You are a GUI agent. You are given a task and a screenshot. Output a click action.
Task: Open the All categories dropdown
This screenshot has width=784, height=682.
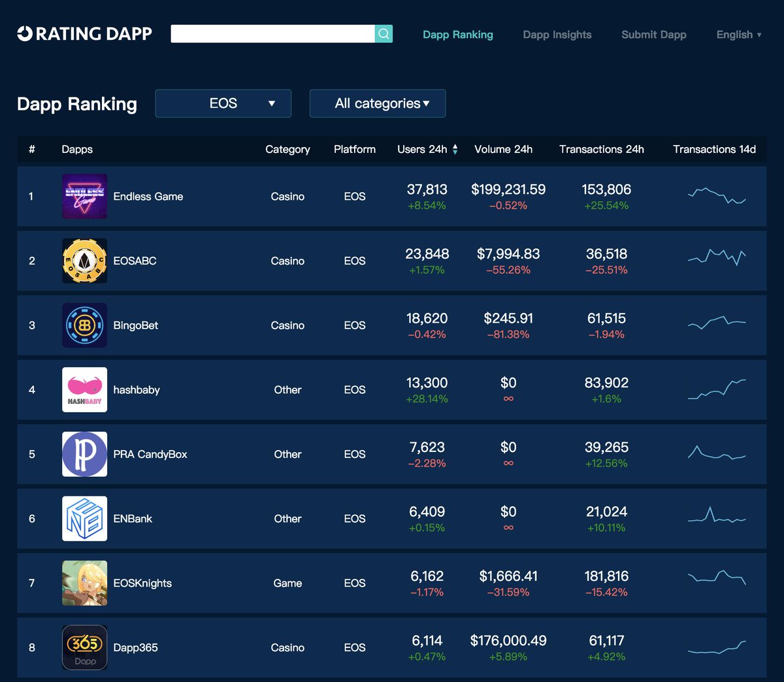pos(378,103)
